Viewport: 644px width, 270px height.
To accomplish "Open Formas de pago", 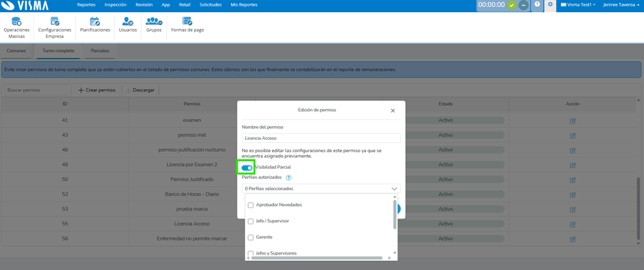I will coord(188,24).
